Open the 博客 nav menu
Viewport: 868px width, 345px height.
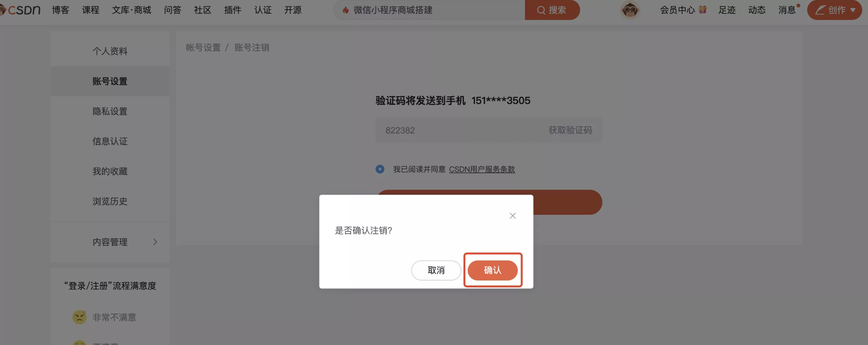tap(60, 10)
